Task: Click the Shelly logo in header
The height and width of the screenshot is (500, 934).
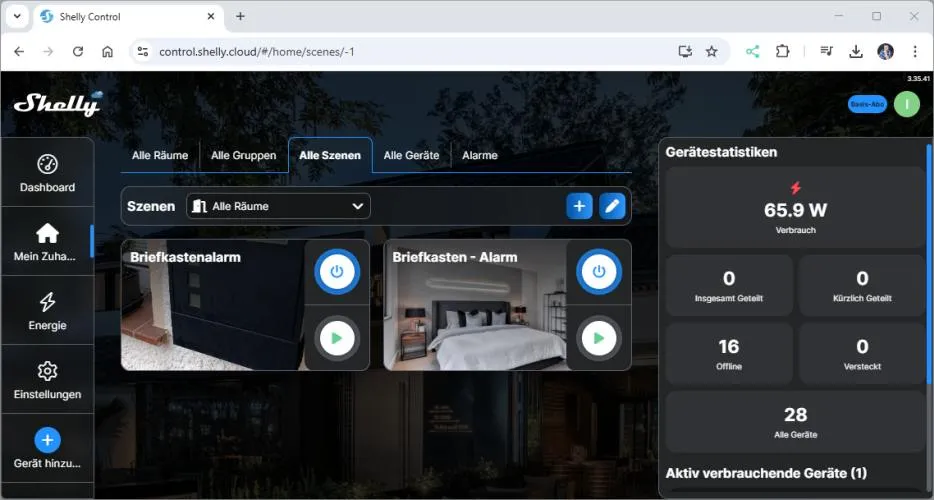Action: [x=57, y=104]
